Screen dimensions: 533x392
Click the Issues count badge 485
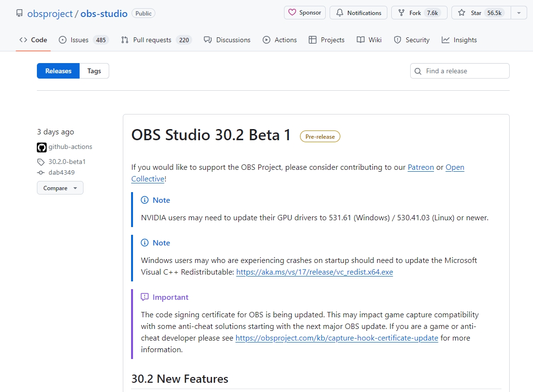tap(101, 40)
